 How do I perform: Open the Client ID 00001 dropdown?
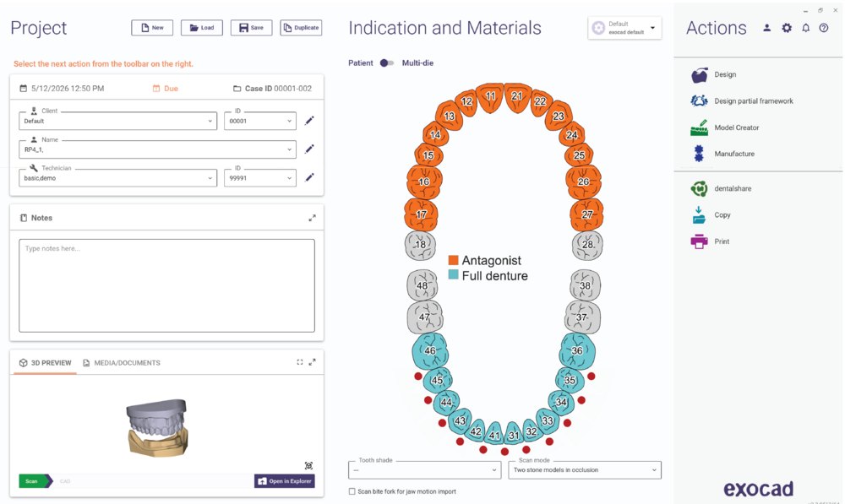coord(260,122)
